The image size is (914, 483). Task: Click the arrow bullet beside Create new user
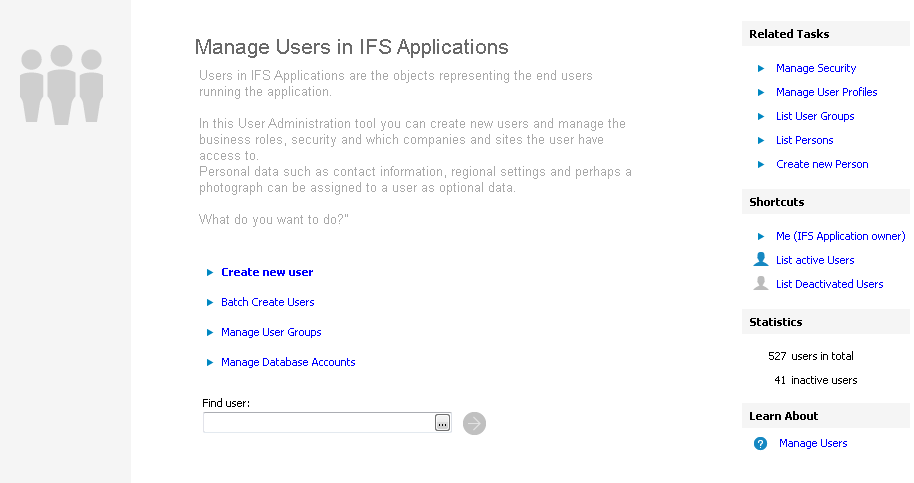(210, 272)
